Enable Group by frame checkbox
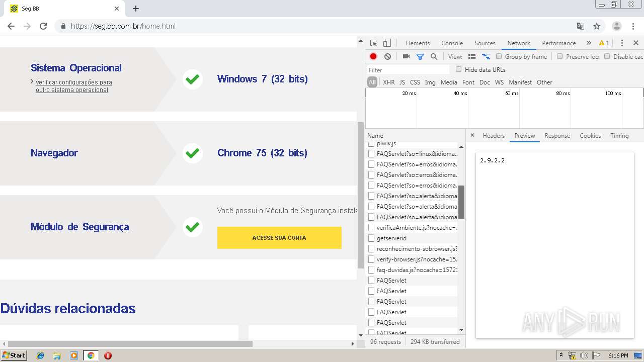 click(499, 56)
